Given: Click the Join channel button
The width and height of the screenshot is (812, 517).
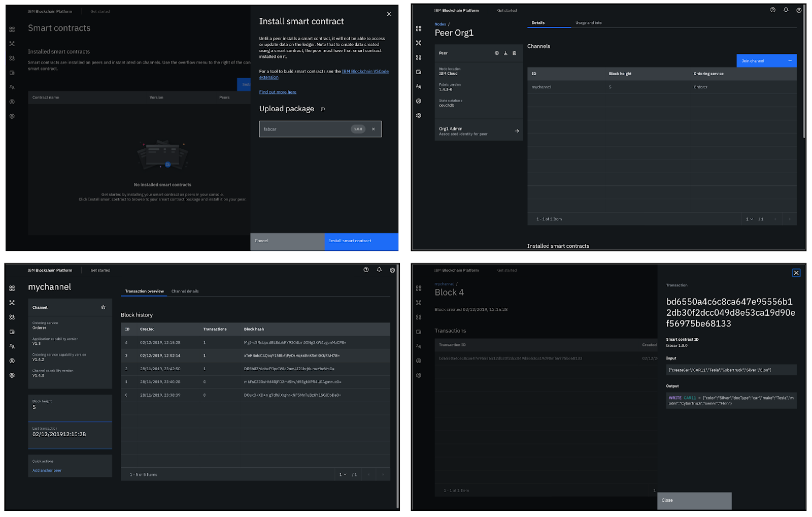Looking at the screenshot, I should coord(766,61).
